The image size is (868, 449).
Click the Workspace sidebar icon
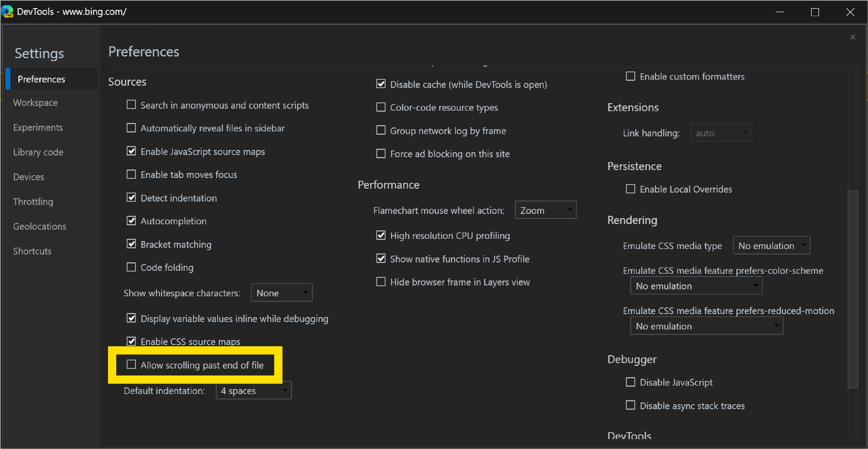click(35, 102)
